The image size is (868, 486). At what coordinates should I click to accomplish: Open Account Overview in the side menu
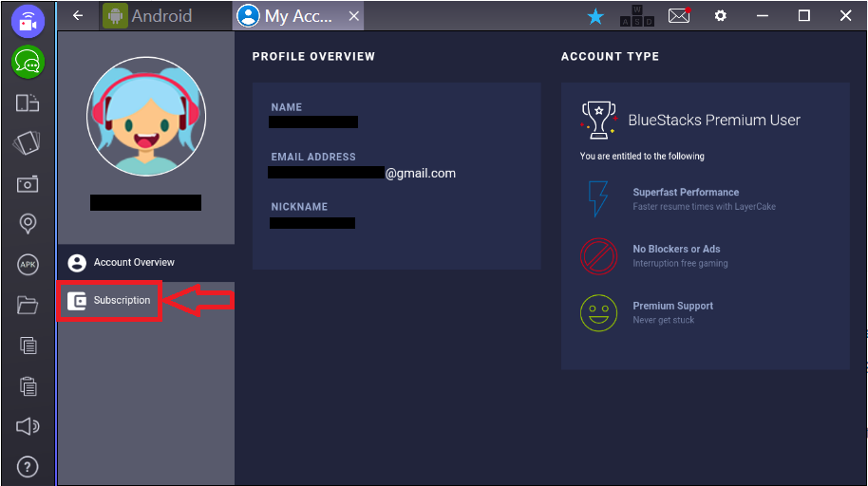point(146,262)
